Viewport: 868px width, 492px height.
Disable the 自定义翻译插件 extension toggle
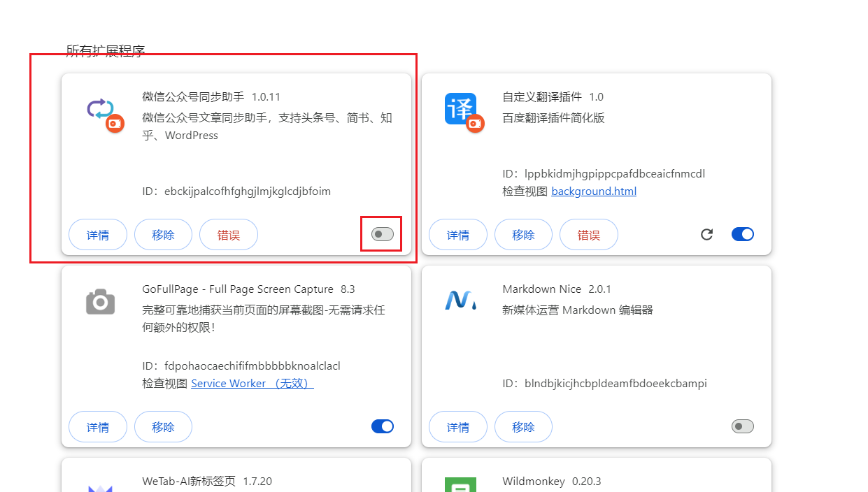[743, 234]
